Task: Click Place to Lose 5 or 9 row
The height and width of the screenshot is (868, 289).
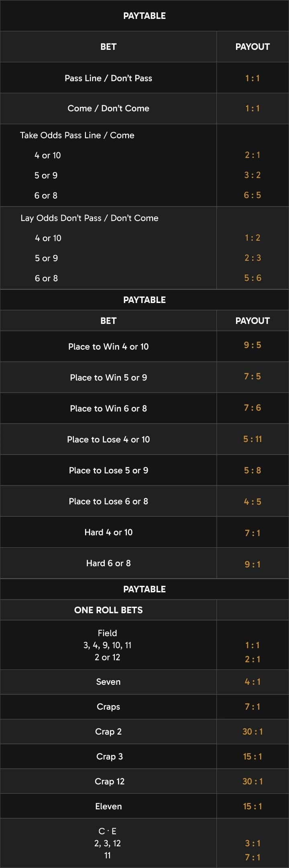Action: point(144,470)
